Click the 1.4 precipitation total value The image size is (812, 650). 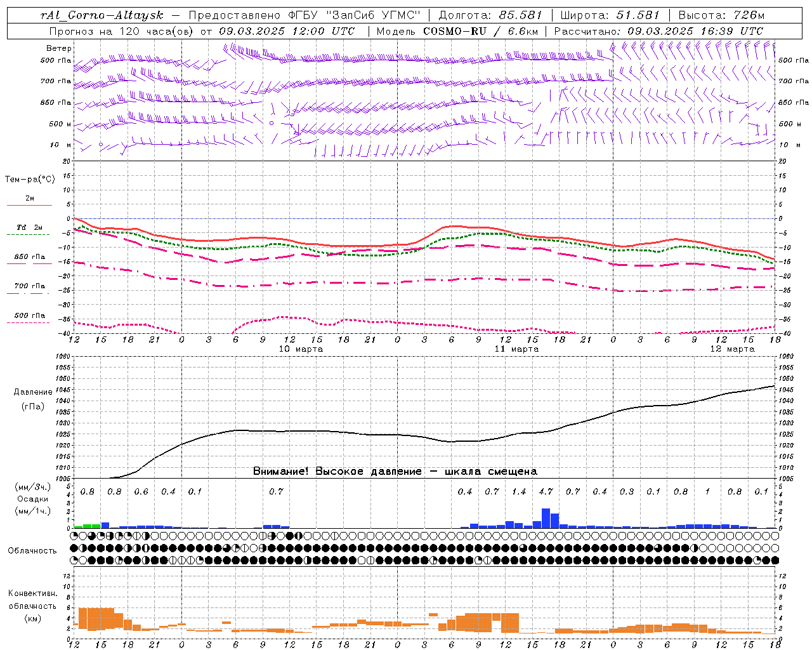[x=519, y=491]
